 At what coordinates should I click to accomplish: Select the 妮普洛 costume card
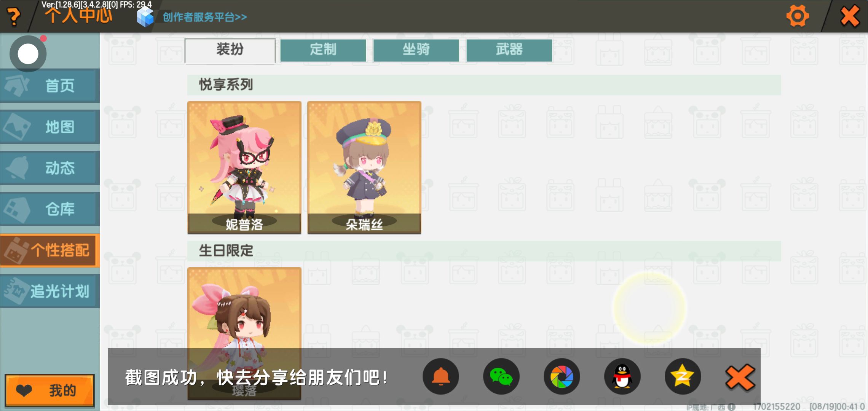pyautogui.click(x=244, y=167)
